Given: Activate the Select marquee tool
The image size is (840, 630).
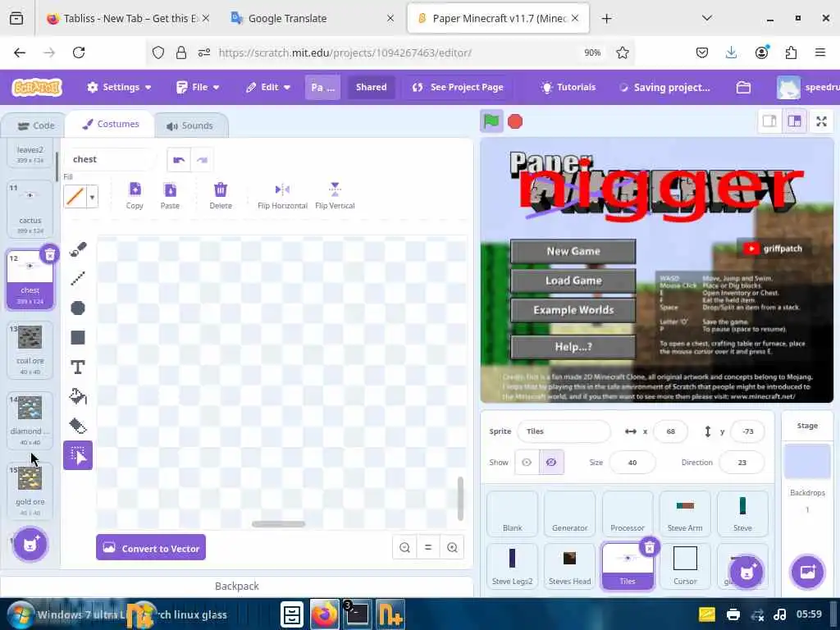Looking at the screenshot, I should coord(78,455).
